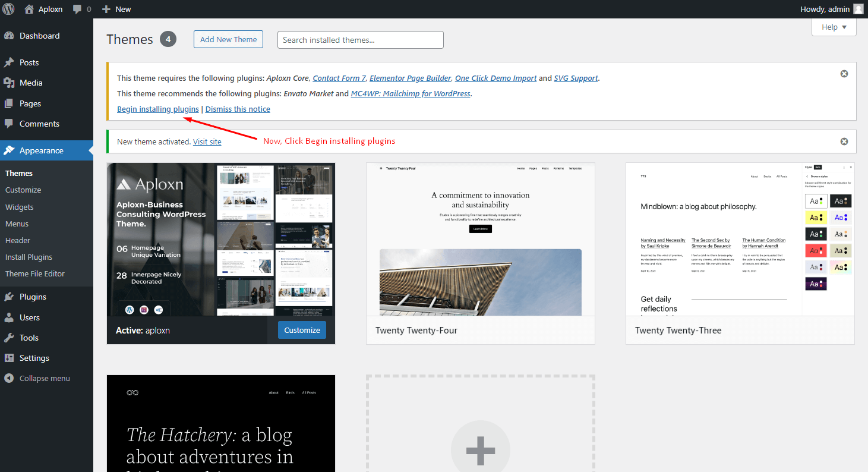Open Header submenu item
Image resolution: width=868 pixels, height=472 pixels.
pos(18,240)
